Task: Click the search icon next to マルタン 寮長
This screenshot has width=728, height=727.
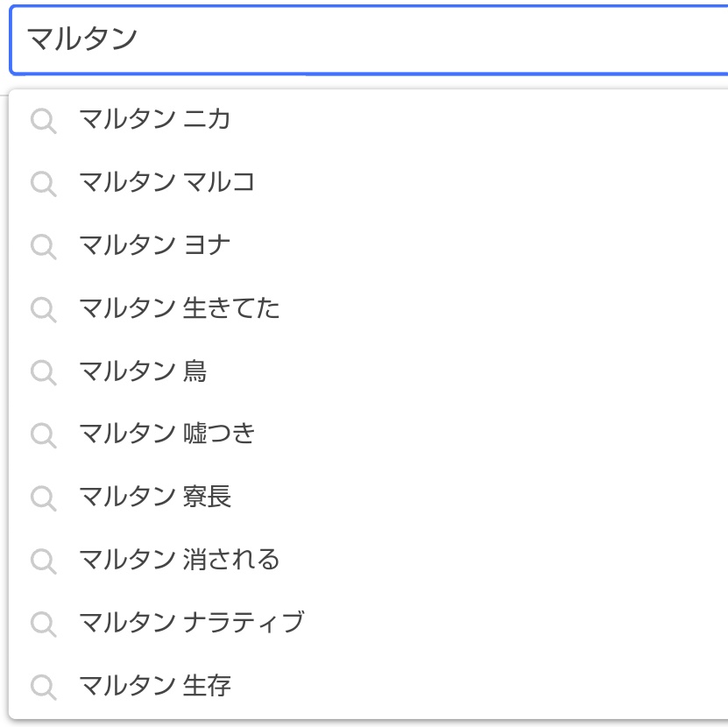Action: tap(44, 498)
